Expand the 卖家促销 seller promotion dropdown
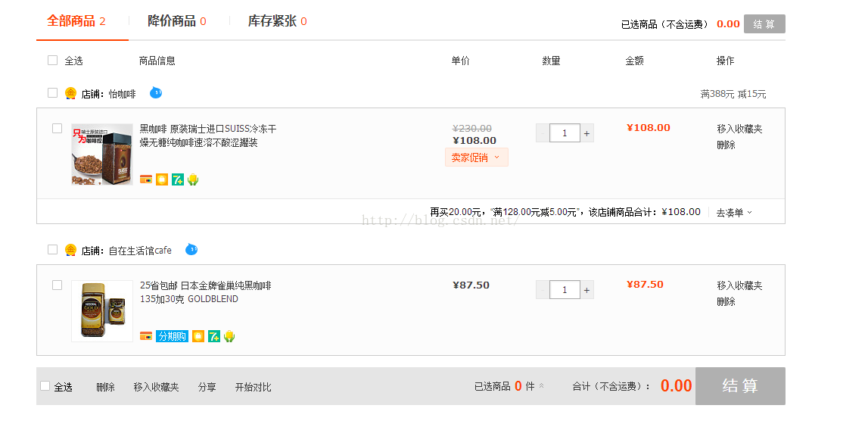The height and width of the screenshot is (424, 868). click(x=476, y=157)
